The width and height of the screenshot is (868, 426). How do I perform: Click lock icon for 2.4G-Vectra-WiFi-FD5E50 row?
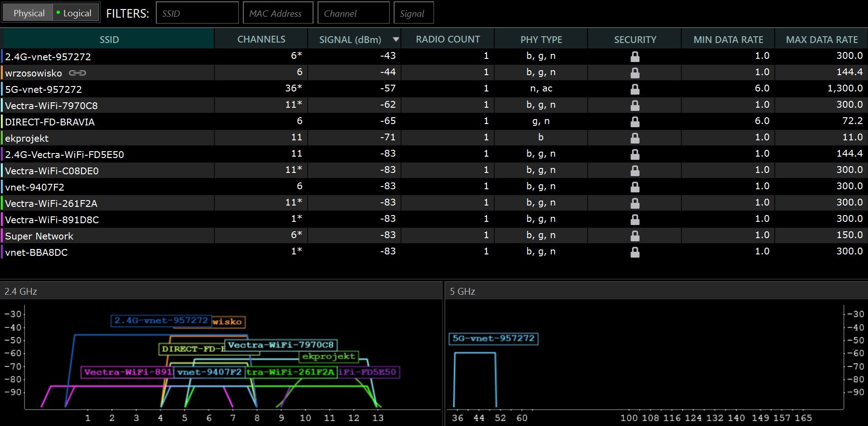tap(635, 154)
